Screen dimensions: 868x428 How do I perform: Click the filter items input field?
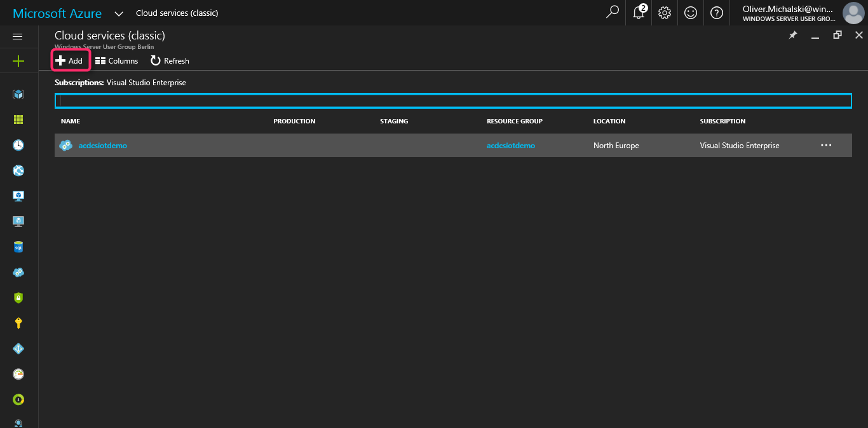[x=453, y=100]
